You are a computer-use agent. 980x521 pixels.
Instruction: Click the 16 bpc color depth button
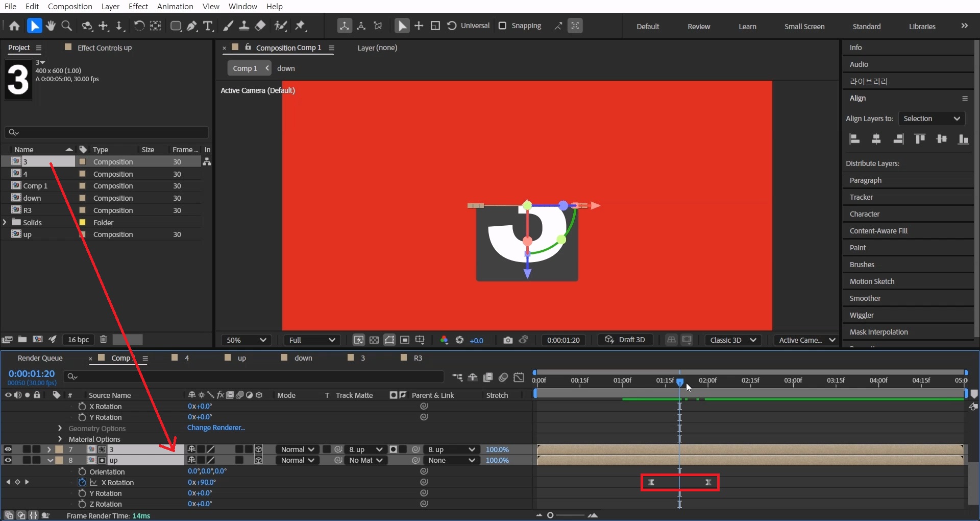click(x=78, y=340)
